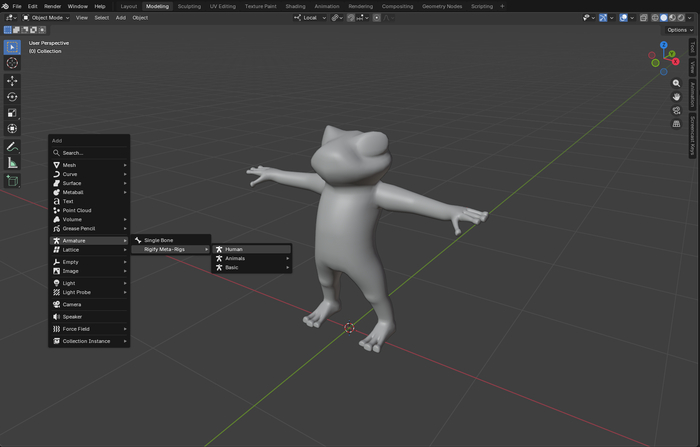Expand the Options dropdown
The image size is (700, 447).
[680, 30]
